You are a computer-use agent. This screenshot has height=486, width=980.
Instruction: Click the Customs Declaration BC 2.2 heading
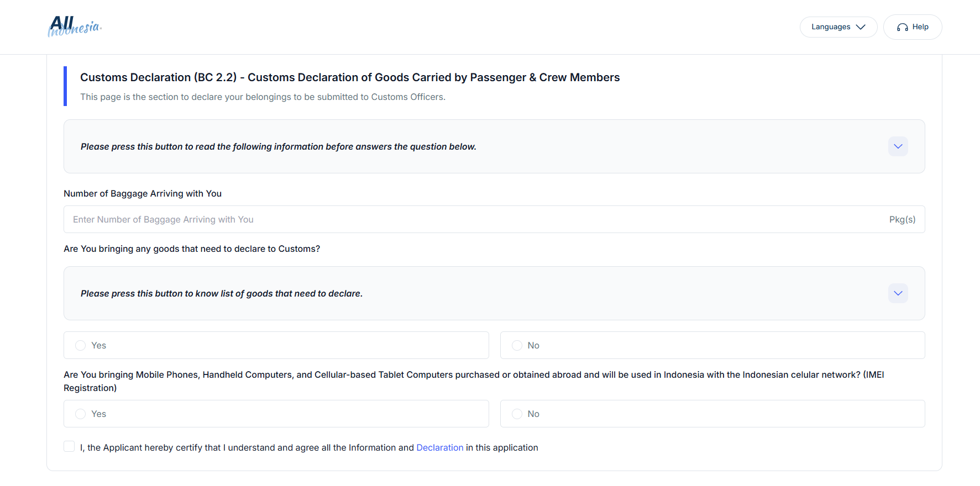click(349, 77)
